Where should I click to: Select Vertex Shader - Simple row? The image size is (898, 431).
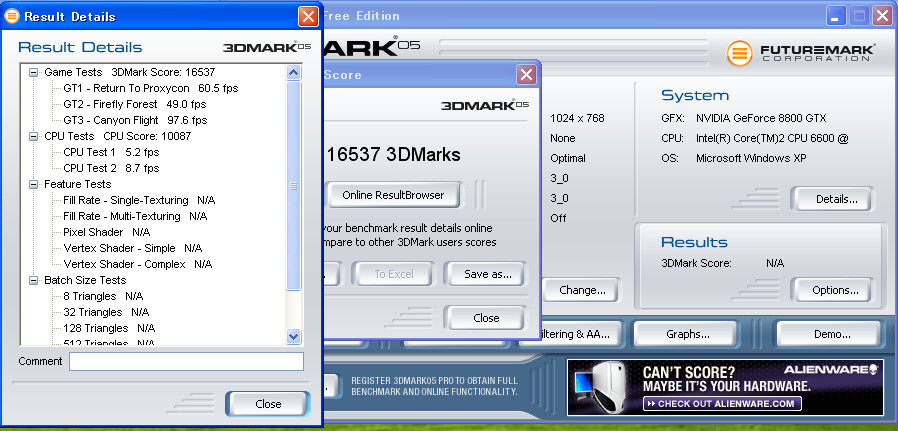(x=132, y=248)
